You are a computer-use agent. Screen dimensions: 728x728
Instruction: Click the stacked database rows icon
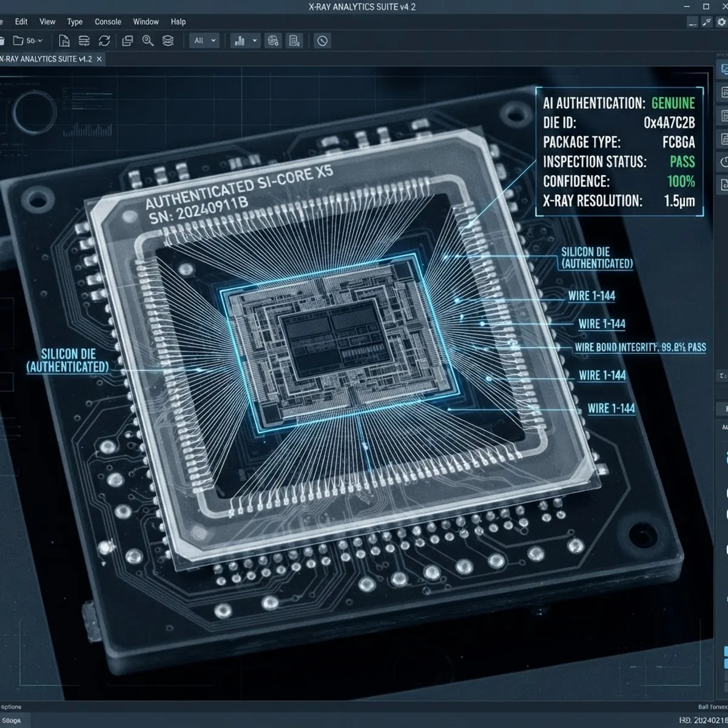tap(84, 41)
